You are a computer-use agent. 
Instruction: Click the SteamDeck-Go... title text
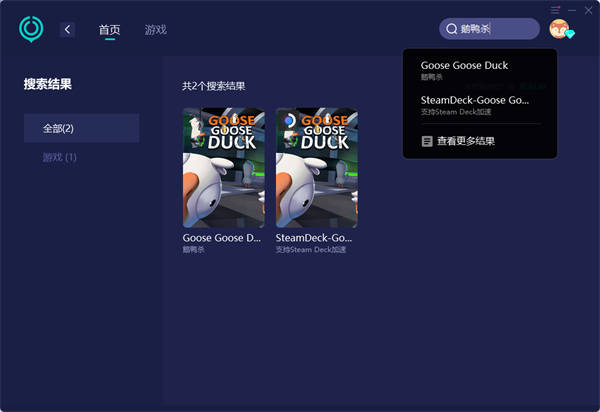click(x=314, y=238)
